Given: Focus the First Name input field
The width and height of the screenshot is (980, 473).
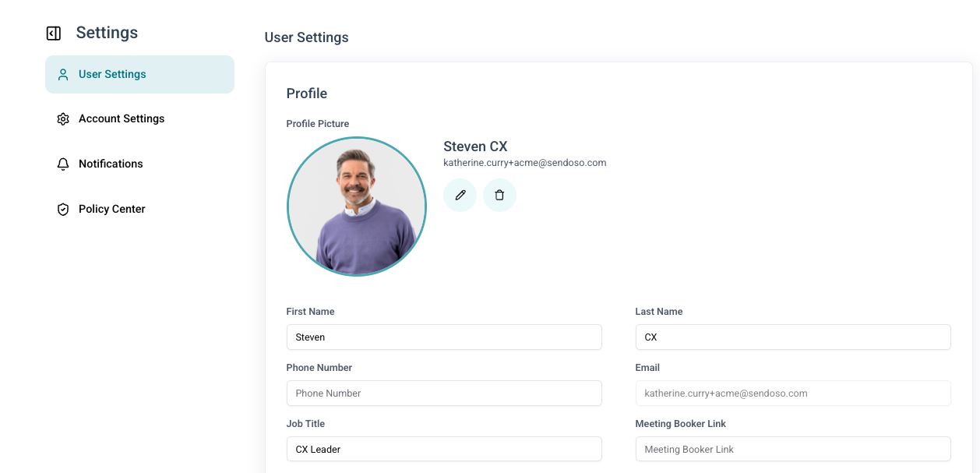Looking at the screenshot, I should 444,337.
